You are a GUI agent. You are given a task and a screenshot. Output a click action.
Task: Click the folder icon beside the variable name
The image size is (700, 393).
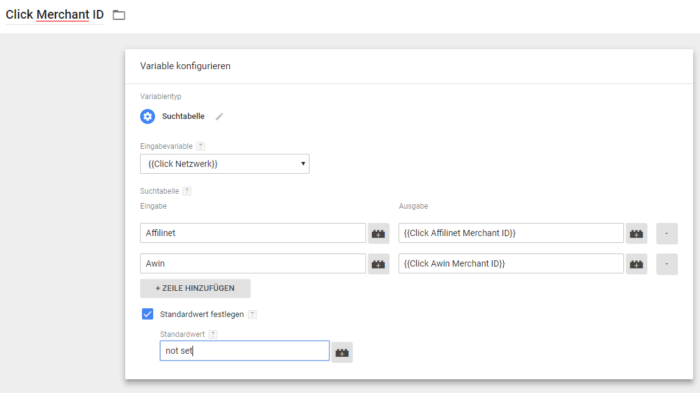click(x=119, y=15)
